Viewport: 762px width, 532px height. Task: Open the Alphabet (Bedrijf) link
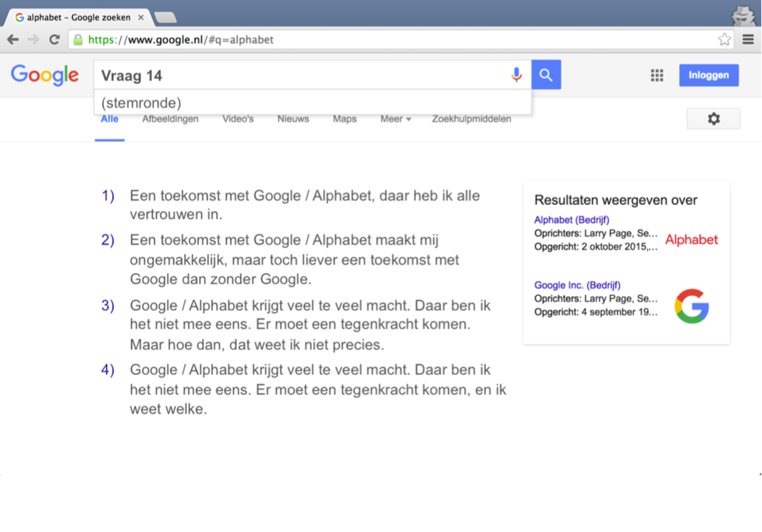571,220
